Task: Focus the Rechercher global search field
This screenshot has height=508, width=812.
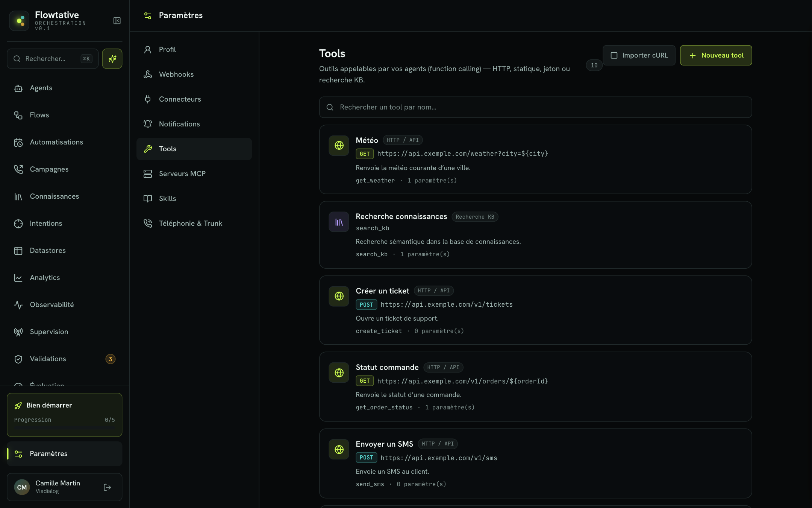Action: 53,59
